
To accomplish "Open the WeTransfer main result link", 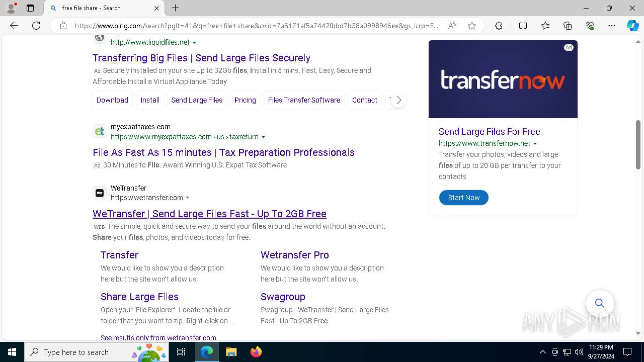I will pyautogui.click(x=209, y=214).
